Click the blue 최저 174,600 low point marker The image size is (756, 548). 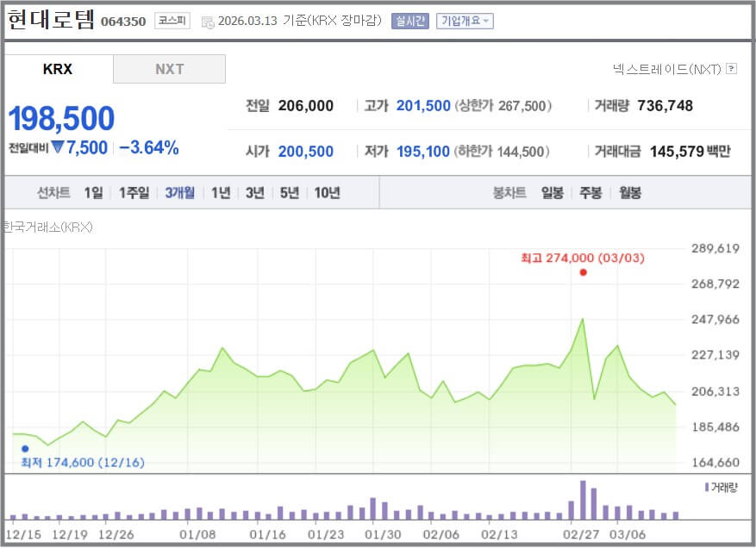pyautogui.click(x=25, y=449)
